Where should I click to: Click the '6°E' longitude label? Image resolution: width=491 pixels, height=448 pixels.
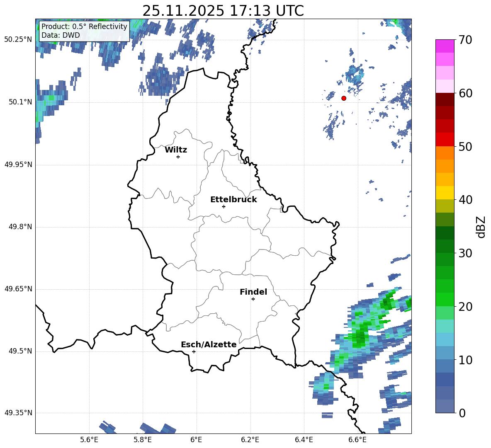196,440
